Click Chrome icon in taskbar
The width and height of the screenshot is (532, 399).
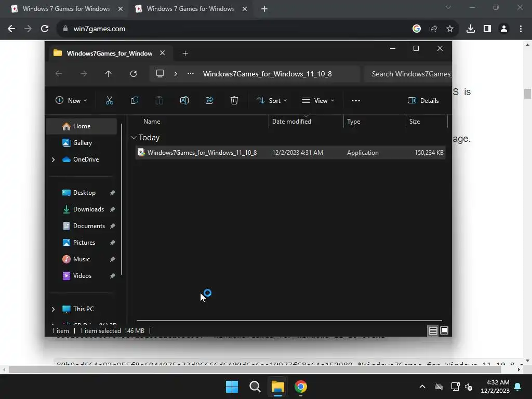(x=301, y=387)
